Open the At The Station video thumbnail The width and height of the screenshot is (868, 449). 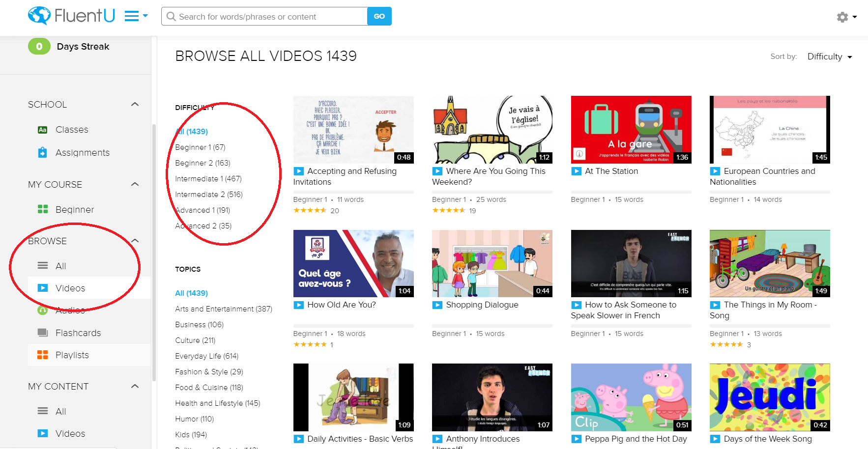pyautogui.click(x=631, y=130)
